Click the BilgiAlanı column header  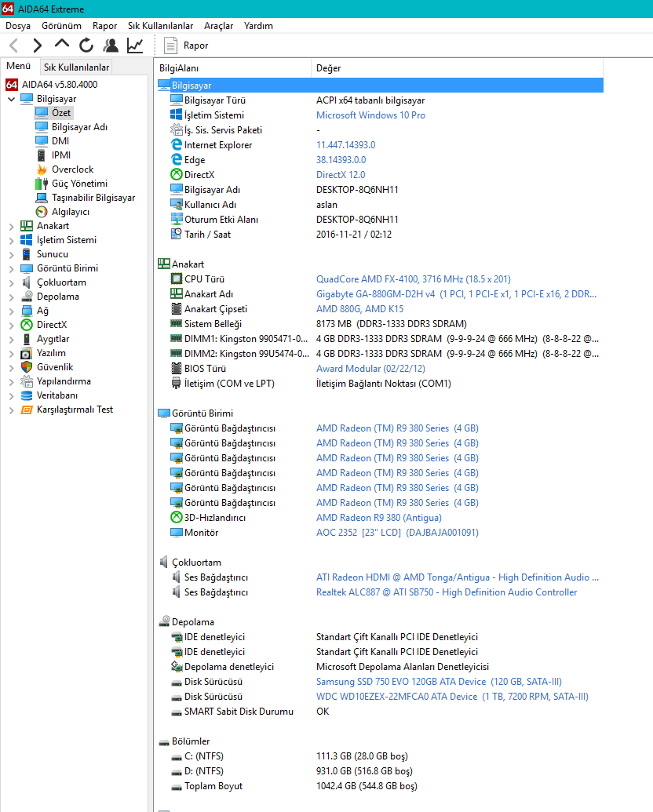pyautogui.click(x=232, y=67)
